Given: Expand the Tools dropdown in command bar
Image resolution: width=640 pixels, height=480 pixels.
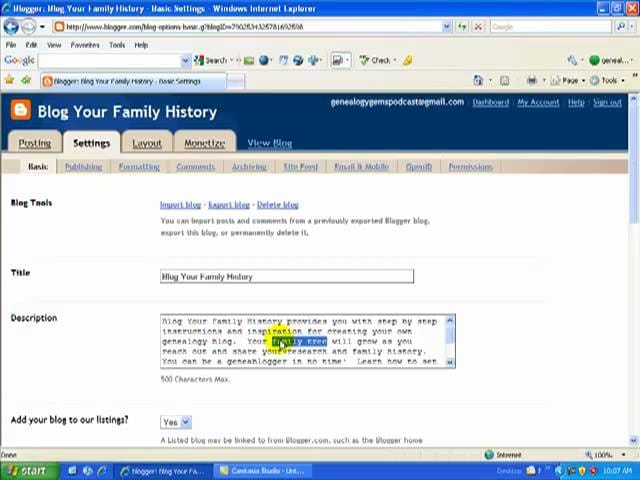Looking at the screenshot, I should [x=606, y=81].
